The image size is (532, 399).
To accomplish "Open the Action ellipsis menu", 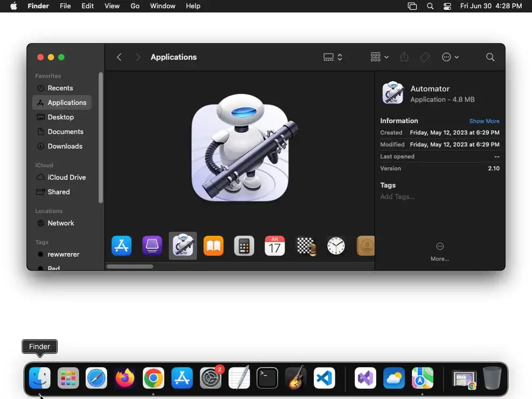I will 450,57.
